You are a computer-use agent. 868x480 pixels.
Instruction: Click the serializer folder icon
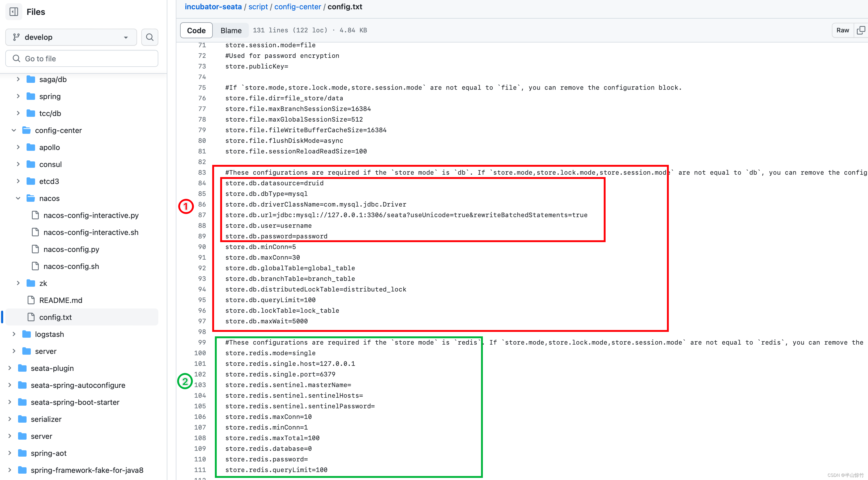[22, 419]
